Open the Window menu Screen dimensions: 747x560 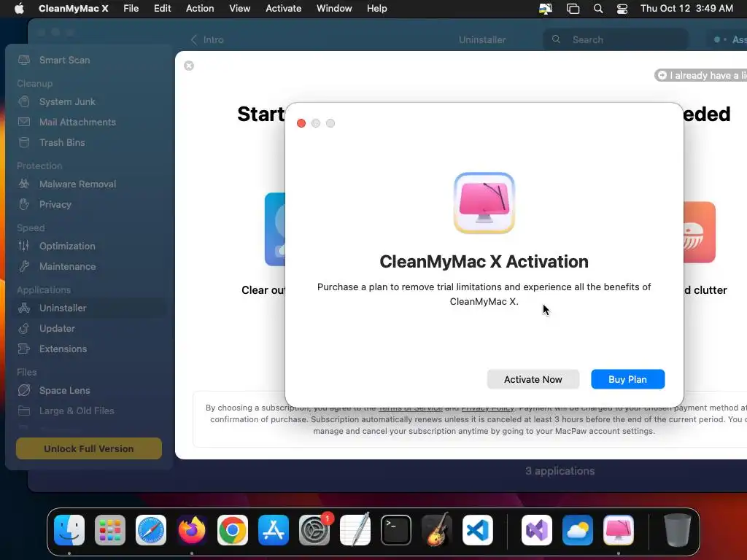(x=334, y=9)
